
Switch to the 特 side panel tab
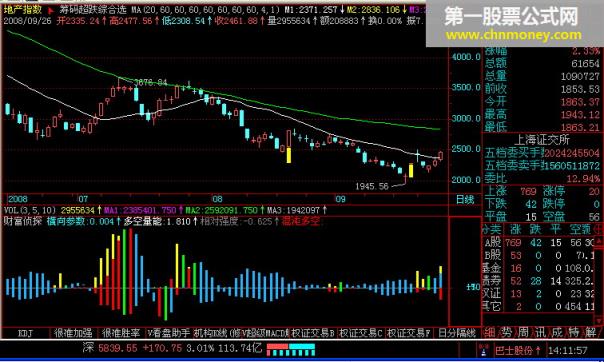coord(573,332)
